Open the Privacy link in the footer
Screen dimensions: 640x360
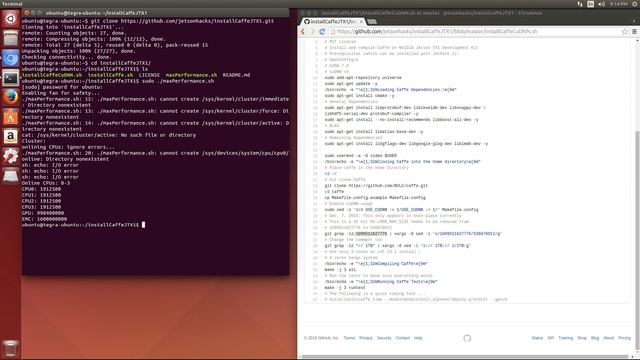[x=366, y=338]
